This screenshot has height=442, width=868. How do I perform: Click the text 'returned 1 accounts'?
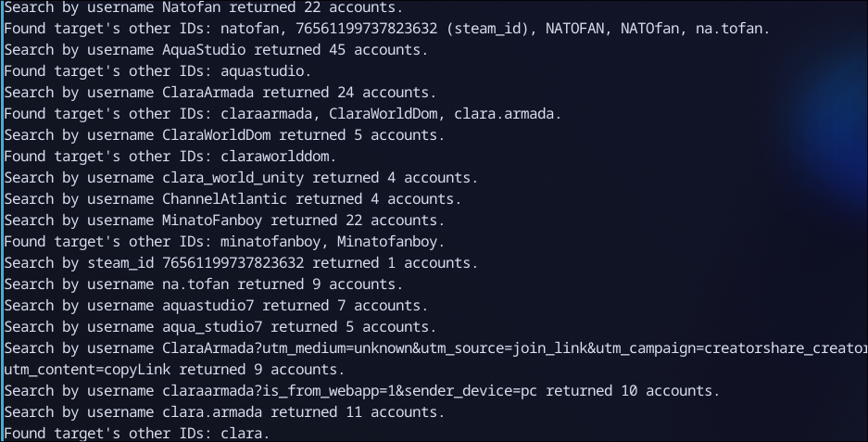click(x=391, y=263)
